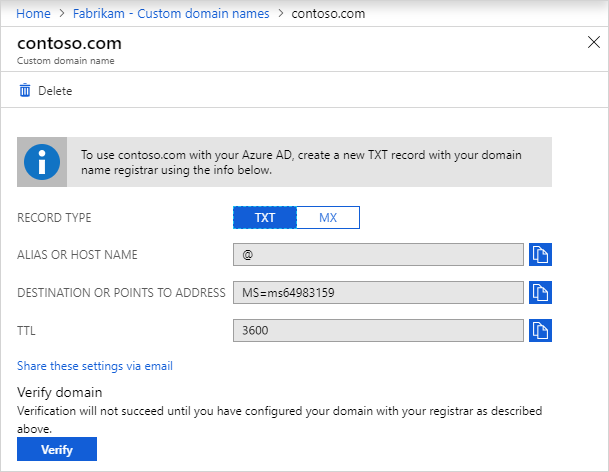Copy the TTL value 3600
Viewport: 609px width, 472px height.
click(x=540, y=330)
